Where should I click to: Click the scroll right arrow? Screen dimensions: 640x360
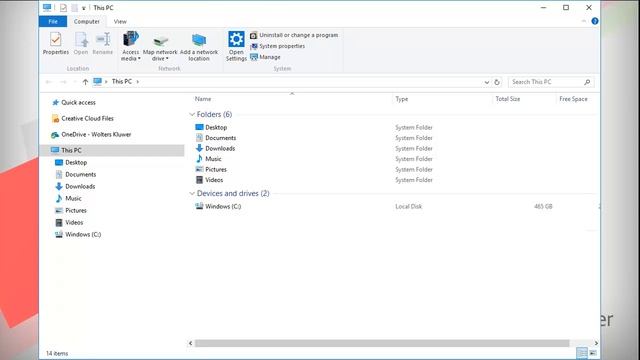click(596, 343)
